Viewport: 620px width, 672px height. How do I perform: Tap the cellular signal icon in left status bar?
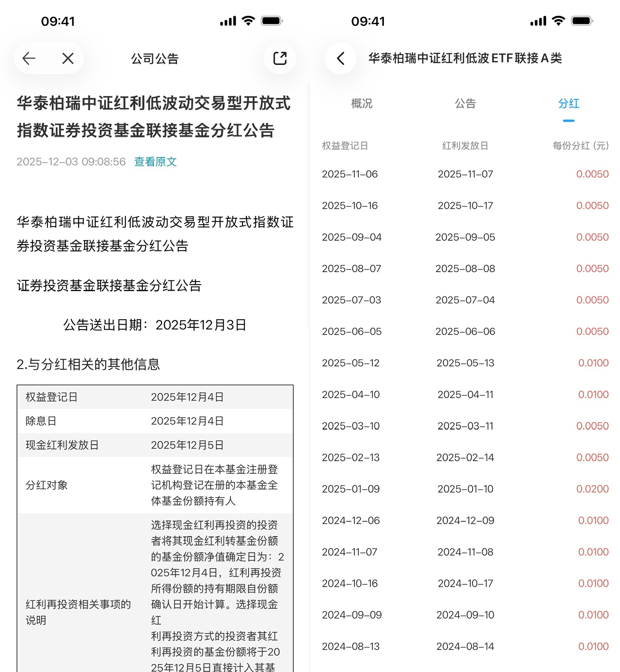point(228,21)
